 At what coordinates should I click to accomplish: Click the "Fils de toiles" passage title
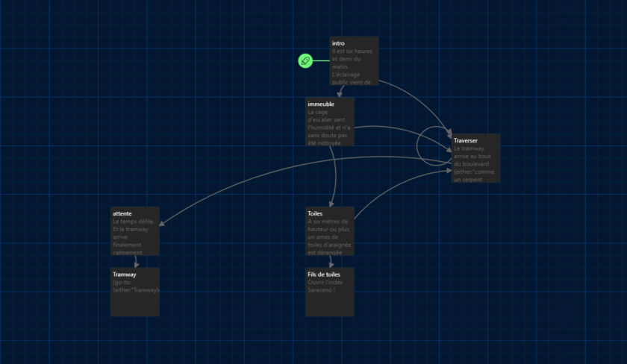(x=325, y=274)
